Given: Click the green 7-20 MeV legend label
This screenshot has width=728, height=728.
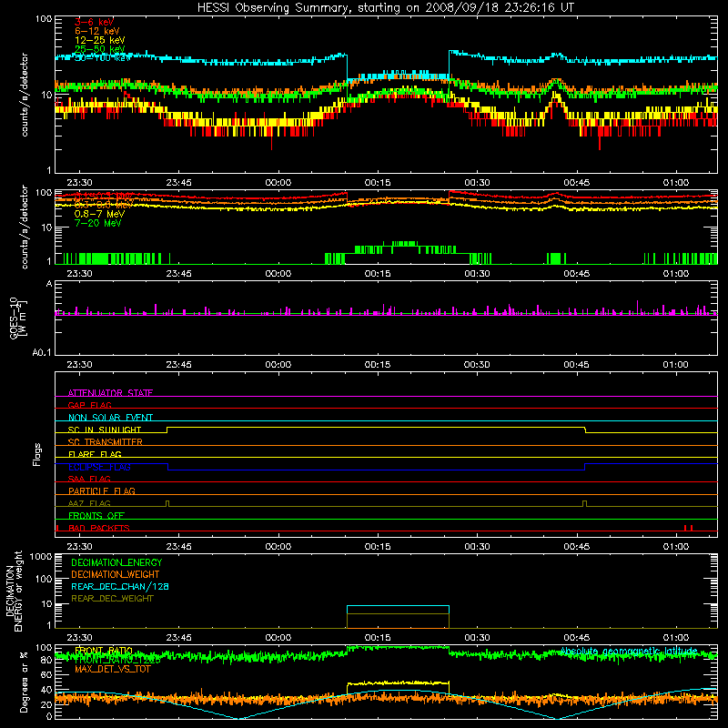Looking at the screenshot, I should point(97,223).
